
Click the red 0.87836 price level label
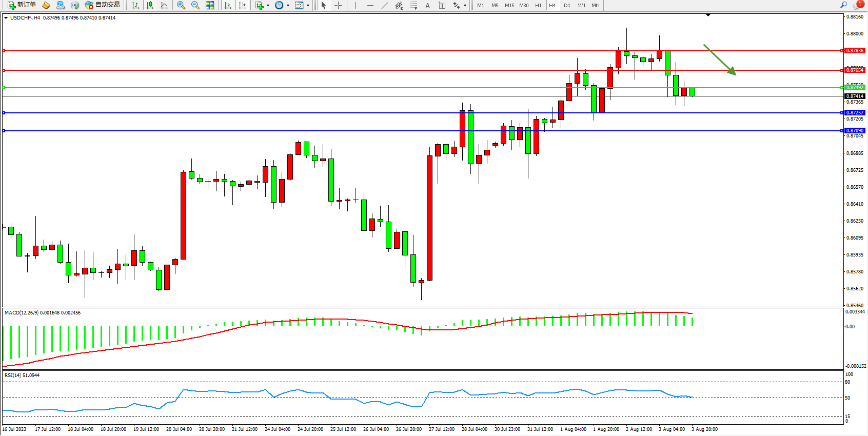tap(855, 51)
